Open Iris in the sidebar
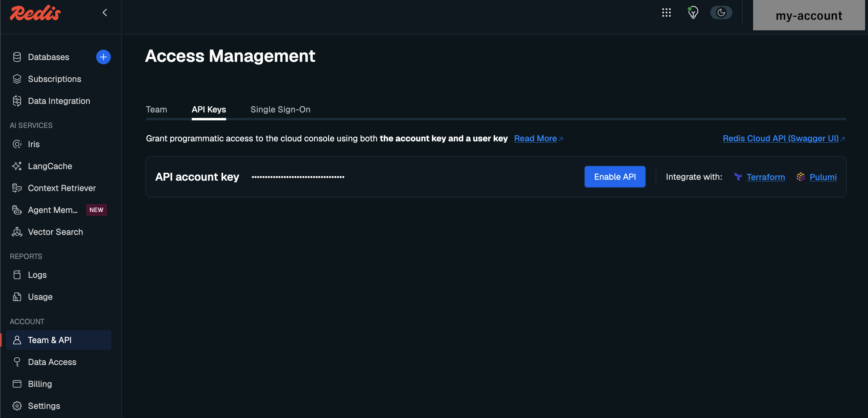 coord(34,144)
